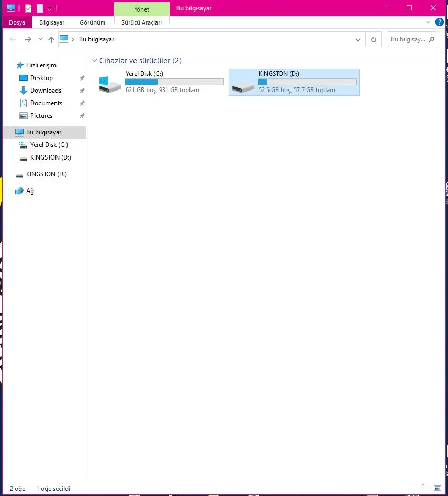
Task: Open the Desktop quick access folder
Action: coord(41,78)
